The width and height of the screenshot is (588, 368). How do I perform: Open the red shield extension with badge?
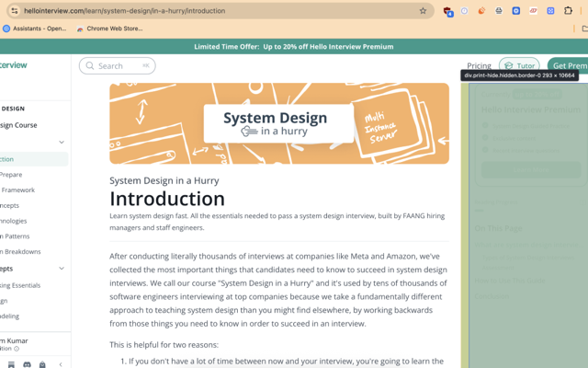[447, 11]
